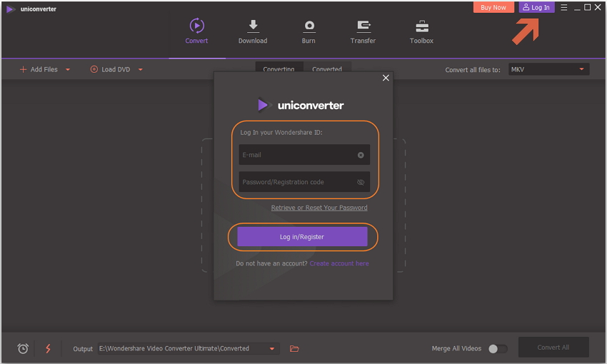Click the Convert All button
607x364 pixels.
(x=553, y=348)
